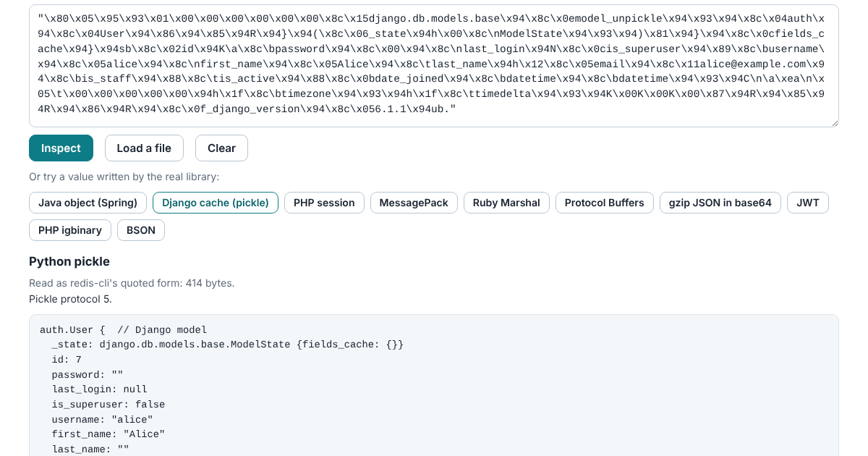Click the 'last_name: ""' output line
The image size is (868, 456).
[x=90, y=449]
